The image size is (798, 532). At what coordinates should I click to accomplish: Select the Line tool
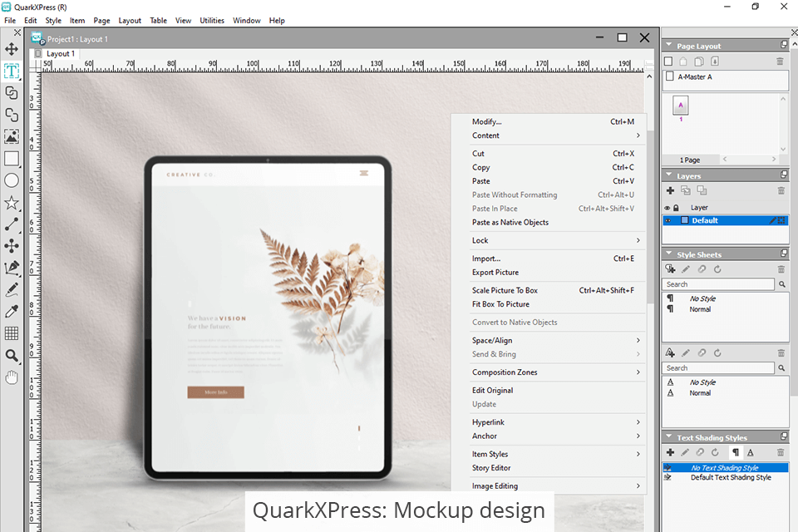[x=11, y=224]
